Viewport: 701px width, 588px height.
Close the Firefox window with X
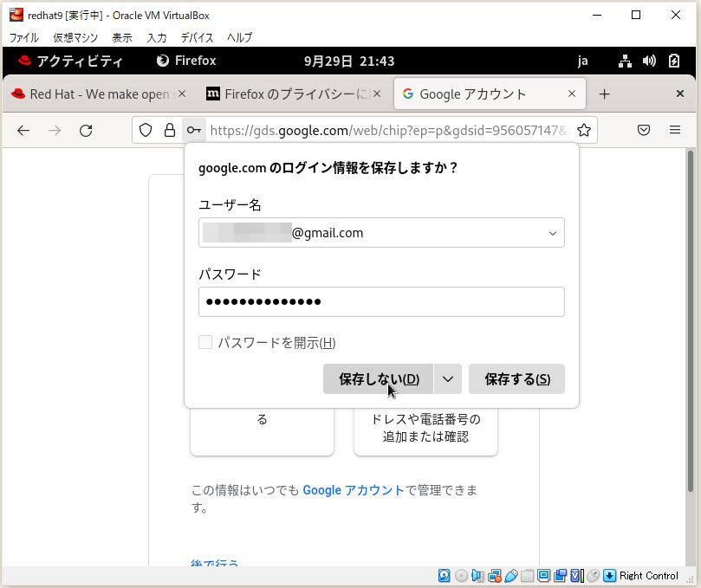680,94
